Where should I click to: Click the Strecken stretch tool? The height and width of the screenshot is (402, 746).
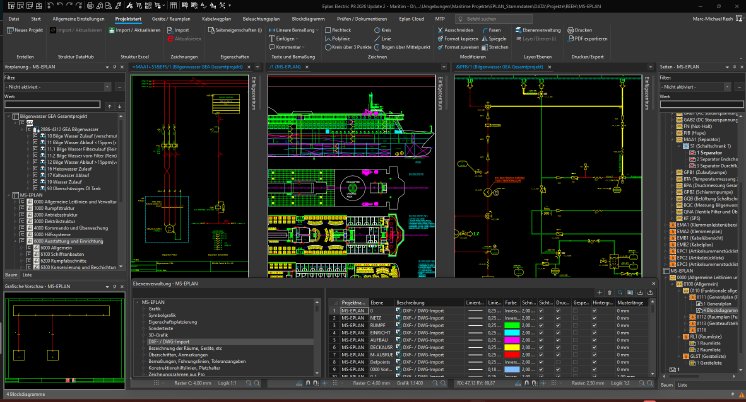point(495,47)
